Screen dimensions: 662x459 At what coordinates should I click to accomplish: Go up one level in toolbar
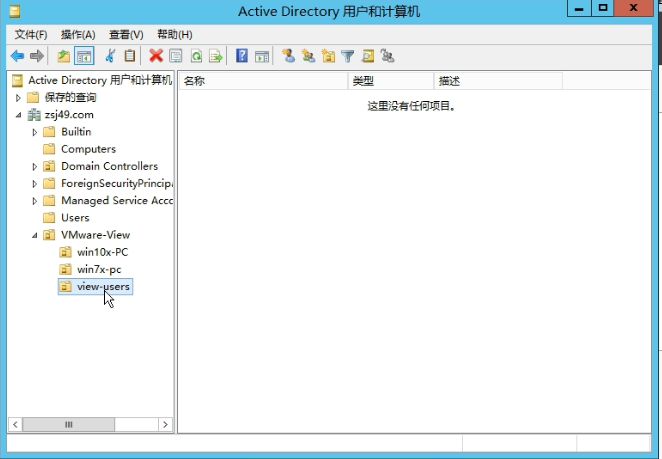click(x=64, y=56)
